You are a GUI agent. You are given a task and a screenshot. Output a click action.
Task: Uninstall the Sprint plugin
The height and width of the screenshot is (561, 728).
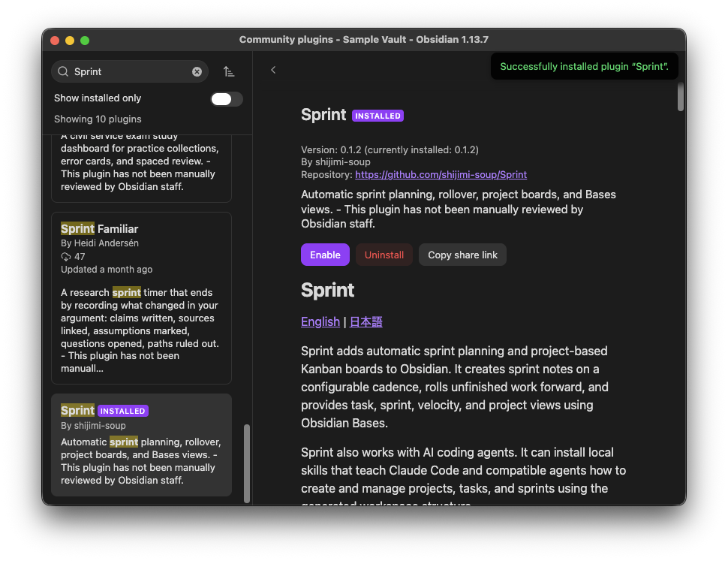click(x=384, y=255)
